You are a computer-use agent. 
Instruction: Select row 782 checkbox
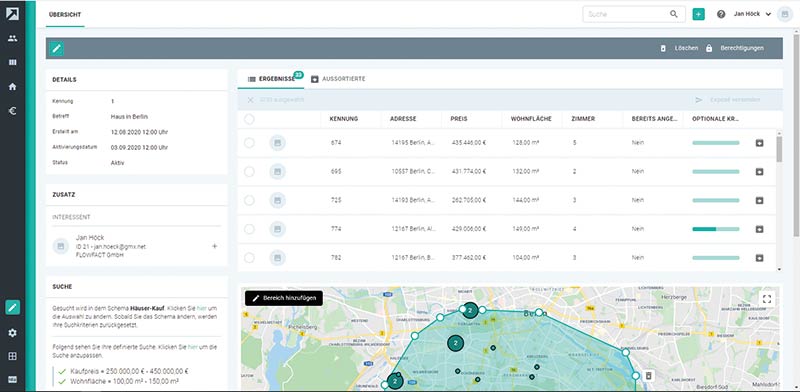[249, 258]
